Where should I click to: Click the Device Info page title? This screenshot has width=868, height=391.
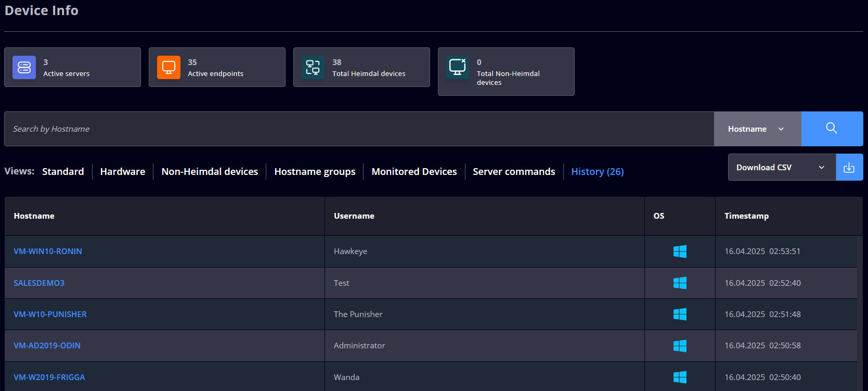tap(42, 10)
